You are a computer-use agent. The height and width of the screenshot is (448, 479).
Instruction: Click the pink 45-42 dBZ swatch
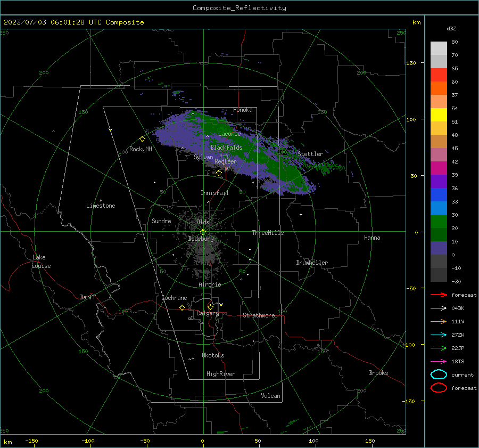439,154
